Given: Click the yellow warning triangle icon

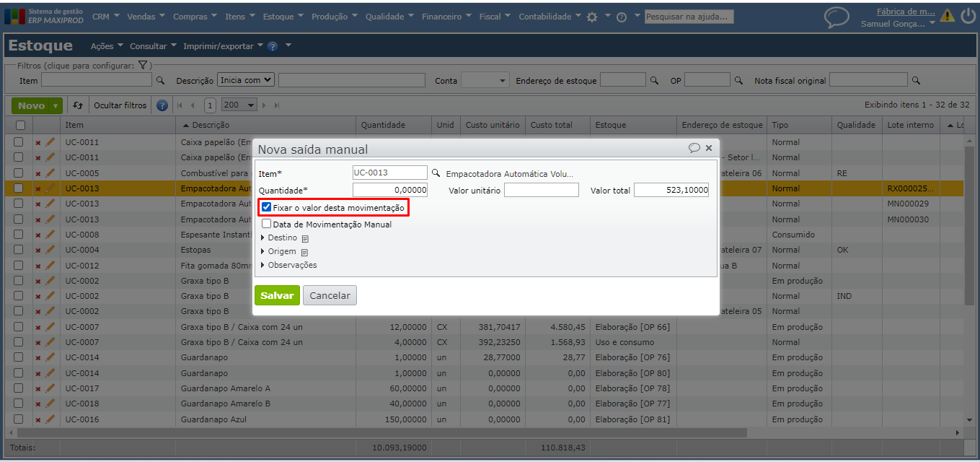Looking at the screenshot, I should (x=948, y=16).
